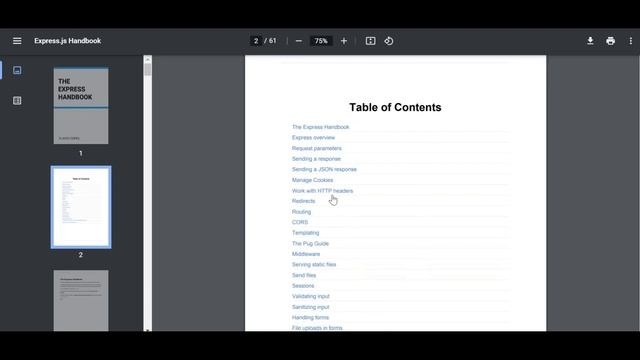Click the Table of Contents heading
Screen dimensions: 640x360
pyautogui.click(x=395, y=107)
